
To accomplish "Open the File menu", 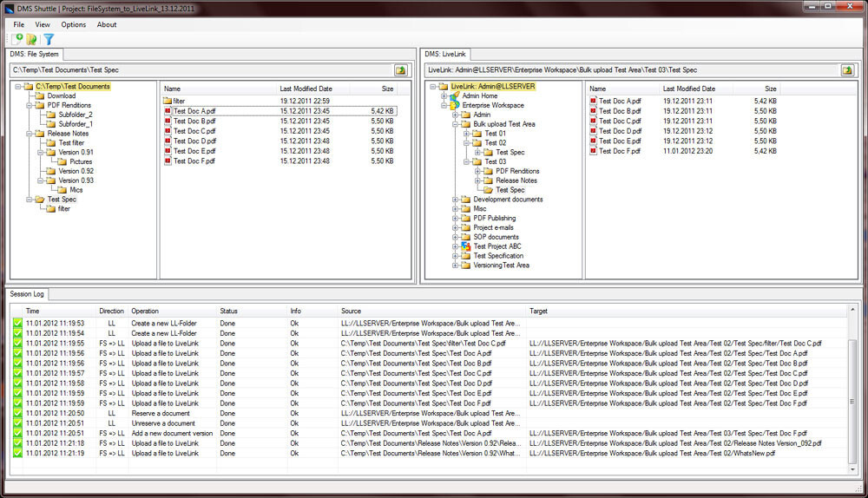I will (19, 25).
